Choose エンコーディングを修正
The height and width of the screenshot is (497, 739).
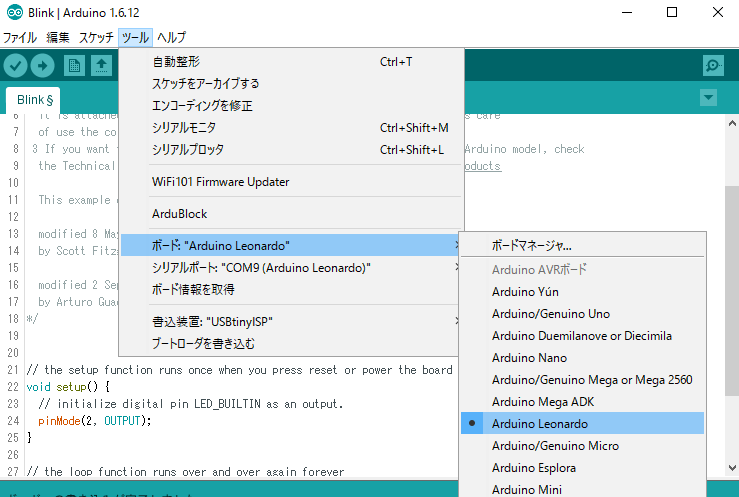pos(290,106)
